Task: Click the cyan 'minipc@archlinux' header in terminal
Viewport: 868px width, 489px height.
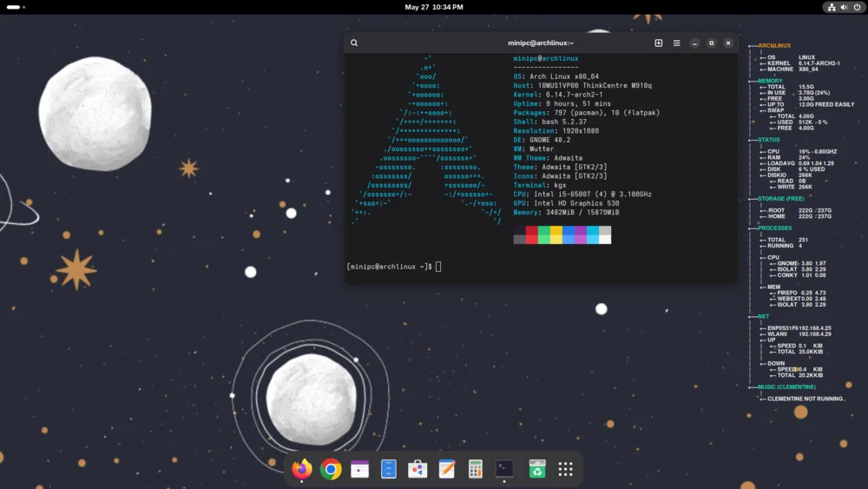Action: 546,58
